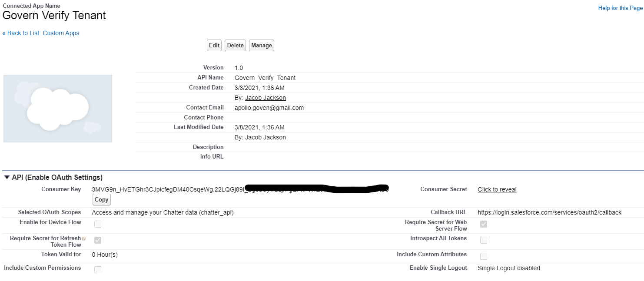The width and height of the screenshot is (644, 281).
Task: Click the Edit button
Action: (214, 46)
